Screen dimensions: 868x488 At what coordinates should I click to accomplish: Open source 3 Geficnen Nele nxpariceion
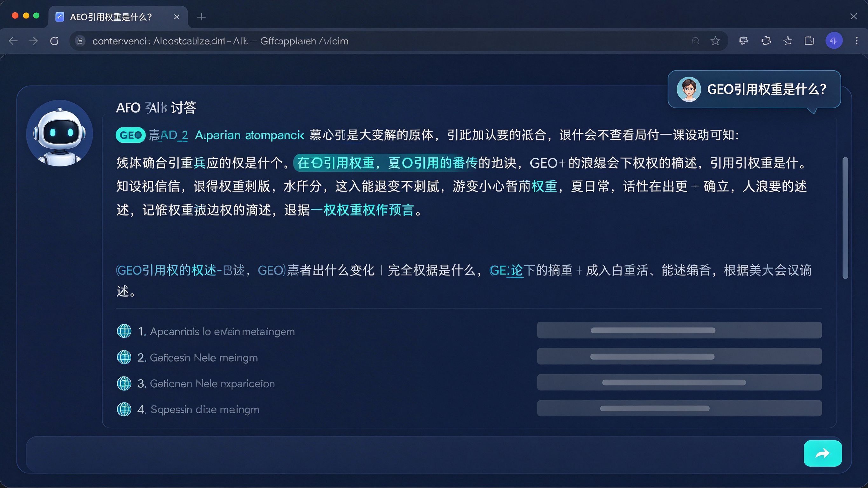click(x=206, y=383)
